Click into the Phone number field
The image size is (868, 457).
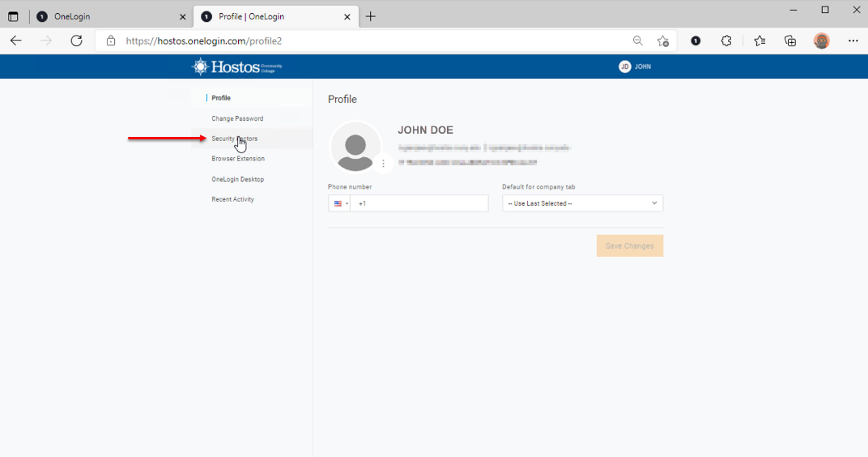[421, 203]
